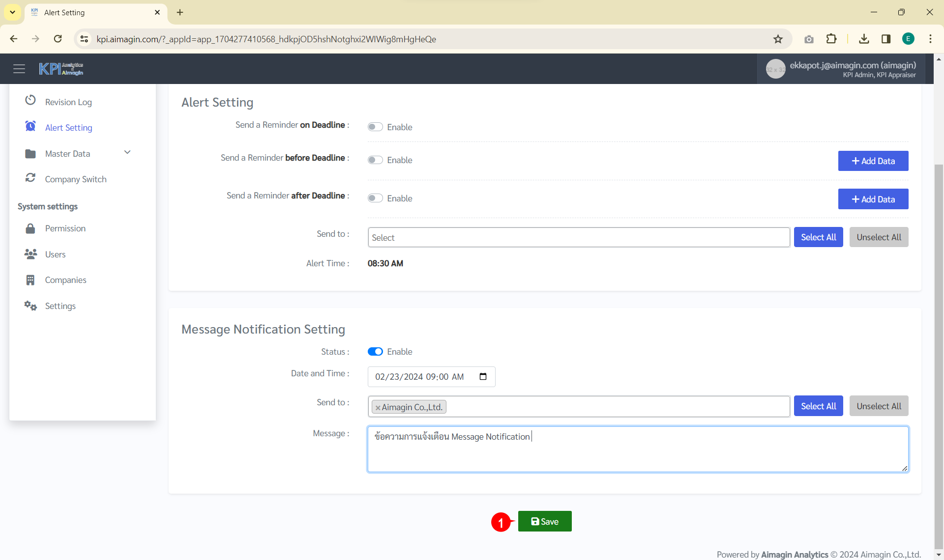Viewport: 944px width, 560px height.
Task: Expand the Master Data chevron
Action: pos(127,152)
